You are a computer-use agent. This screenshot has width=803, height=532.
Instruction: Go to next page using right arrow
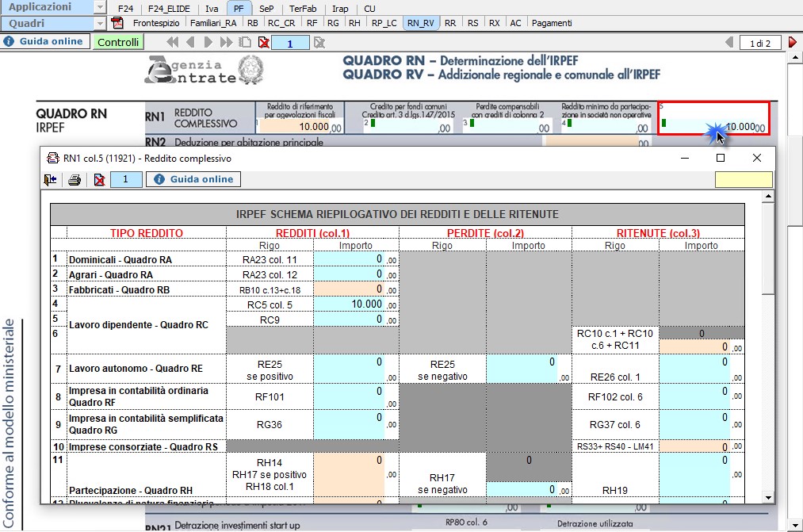[208, 43]
